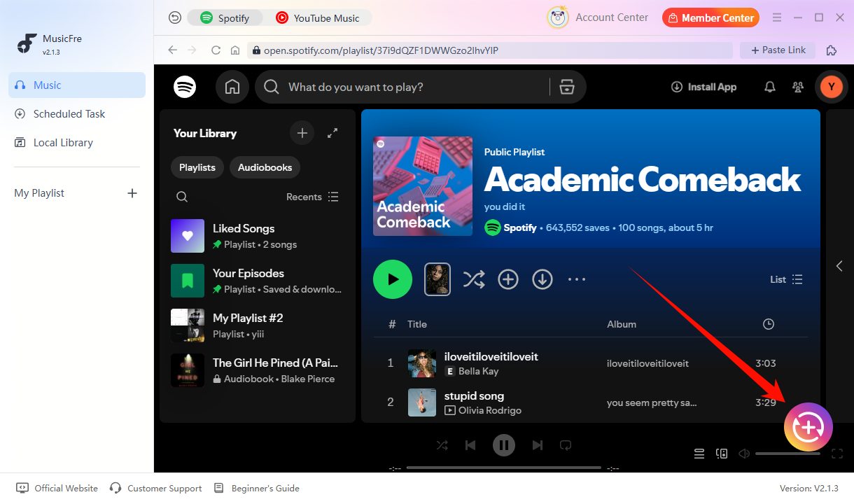Search within Your Library
Screen dimensions: 854x504
182,197
